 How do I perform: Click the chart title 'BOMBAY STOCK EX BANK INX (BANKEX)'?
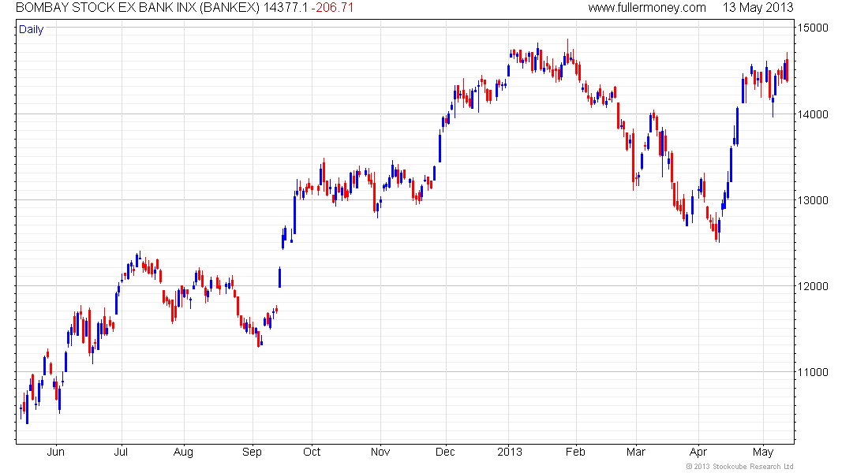(x=138, y=8)
